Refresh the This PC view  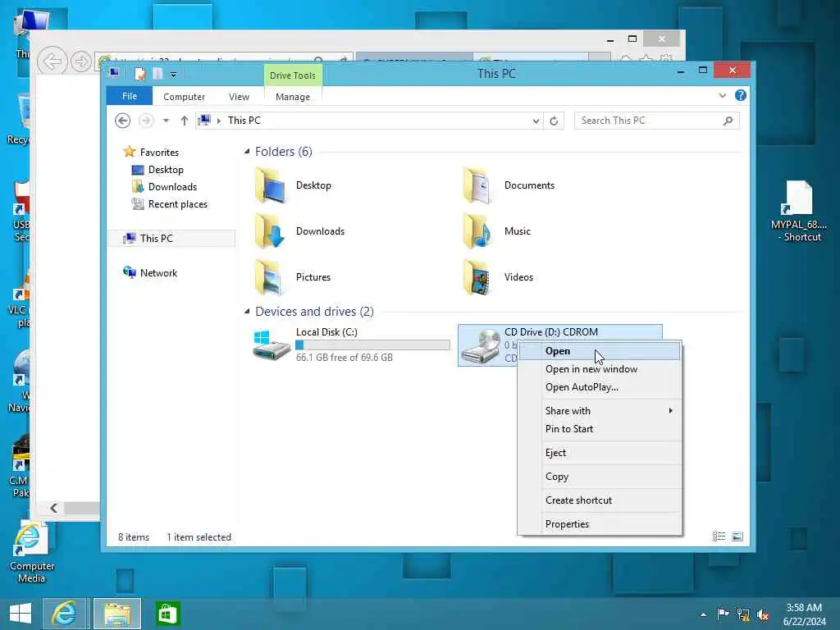pos(554,121)
